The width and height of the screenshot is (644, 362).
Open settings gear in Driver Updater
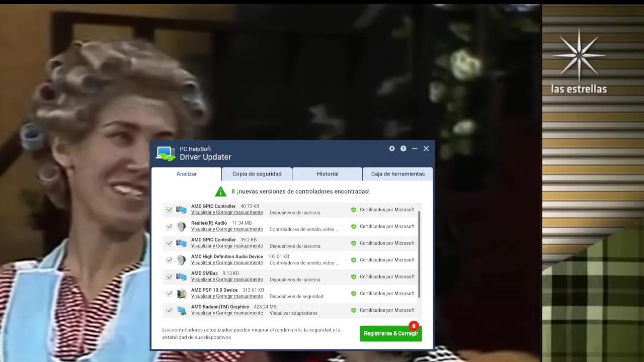pyautogui.click(x=392, y=148)
